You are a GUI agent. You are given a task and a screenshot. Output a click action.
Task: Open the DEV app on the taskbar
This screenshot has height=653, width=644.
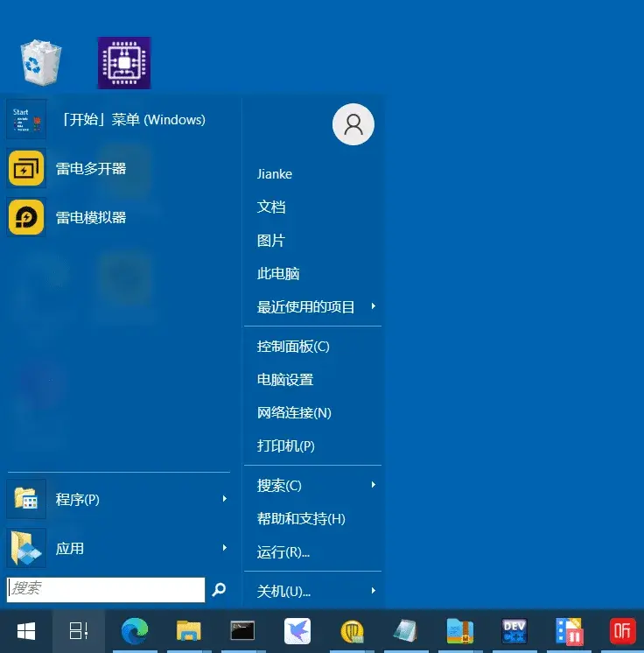pyautogui.click(x=514, y=631)
